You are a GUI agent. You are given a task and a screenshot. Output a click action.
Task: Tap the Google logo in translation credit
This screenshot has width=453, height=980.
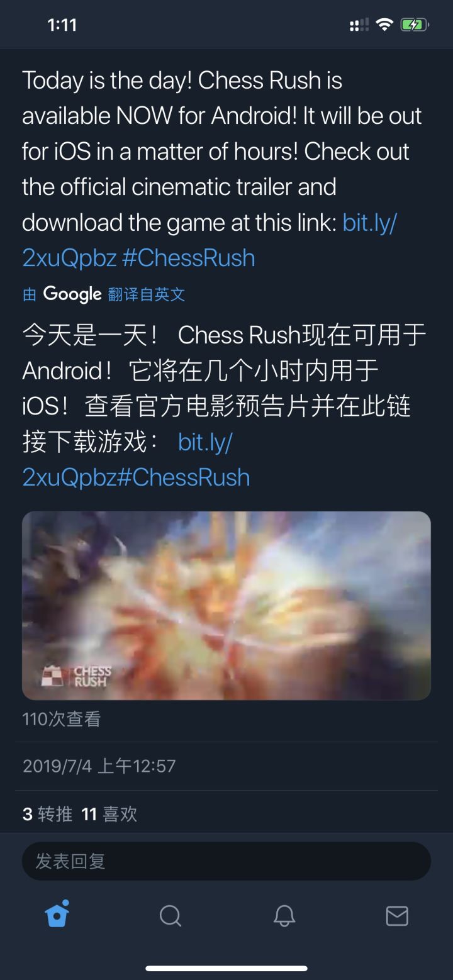coord(72,294)
